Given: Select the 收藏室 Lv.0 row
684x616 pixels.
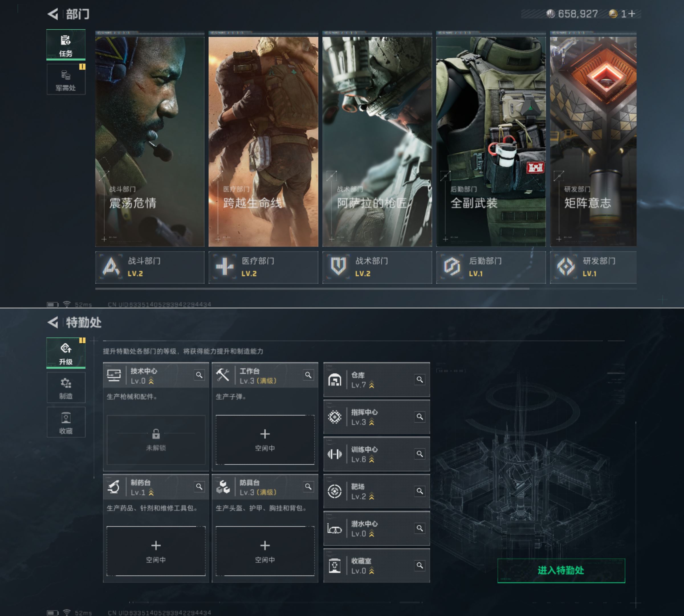Looking at the screenshot, I should (x=376, y=566).
